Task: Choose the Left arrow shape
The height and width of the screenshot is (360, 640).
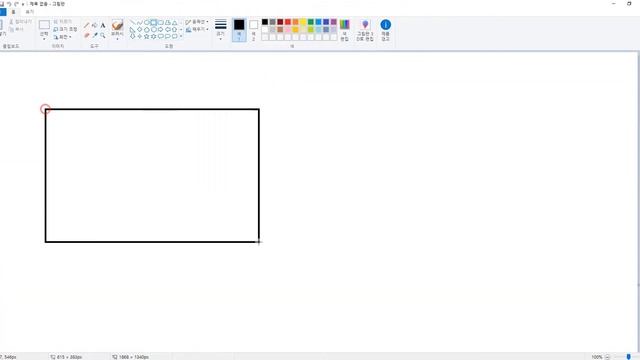Action: (168, 29)
